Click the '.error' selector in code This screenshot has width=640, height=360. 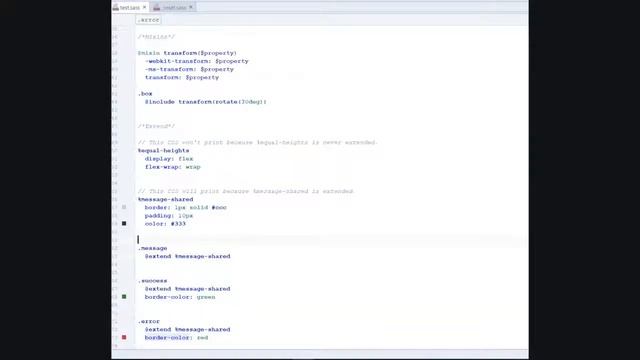[149, 321]
